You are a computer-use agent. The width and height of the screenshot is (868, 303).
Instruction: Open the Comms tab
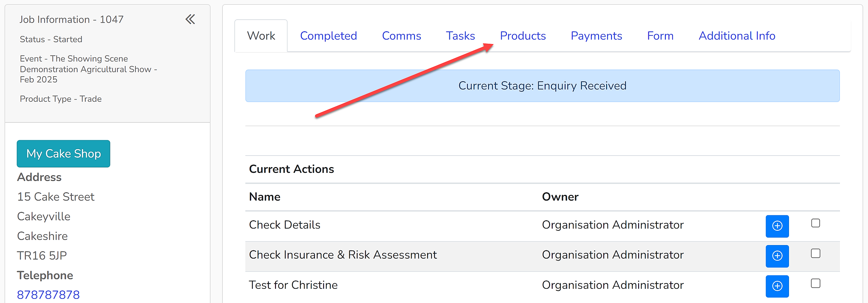click(401, 36)
